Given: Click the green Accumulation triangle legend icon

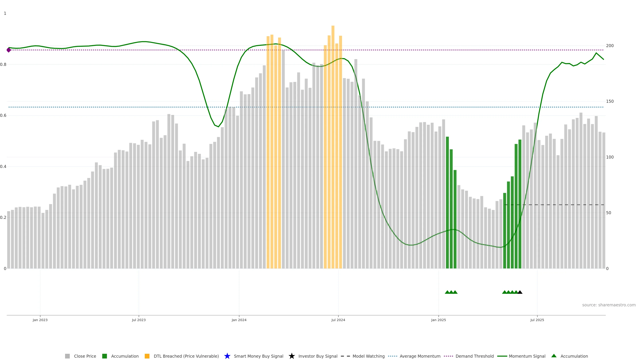Looking at the screenshot, I should (554, 356).
